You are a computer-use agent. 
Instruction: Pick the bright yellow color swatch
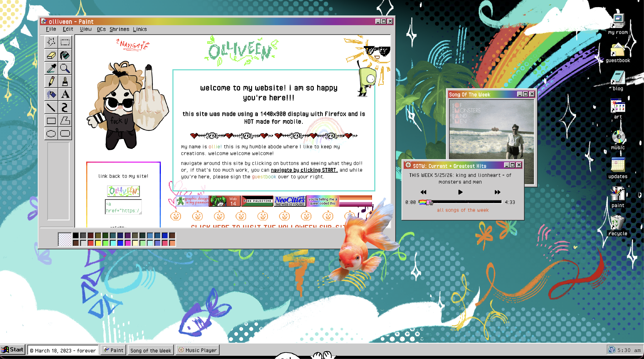tap(98, 243)
